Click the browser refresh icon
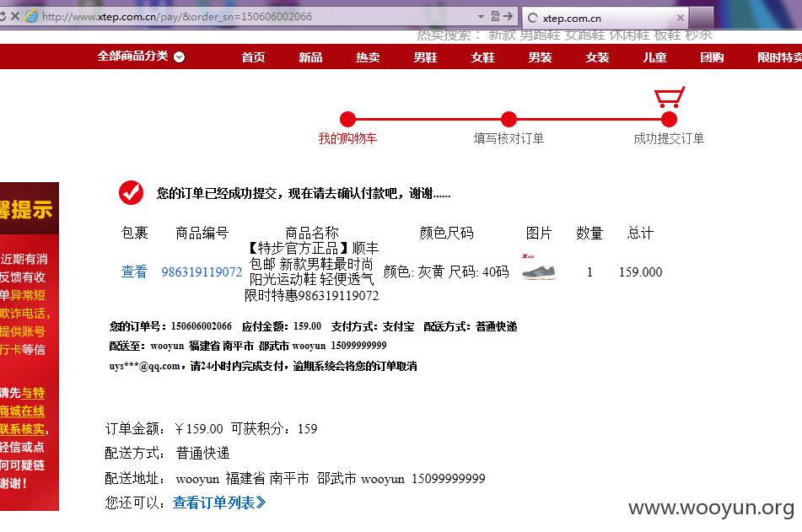This screenshot has height=532, width=802. point(2,16)
